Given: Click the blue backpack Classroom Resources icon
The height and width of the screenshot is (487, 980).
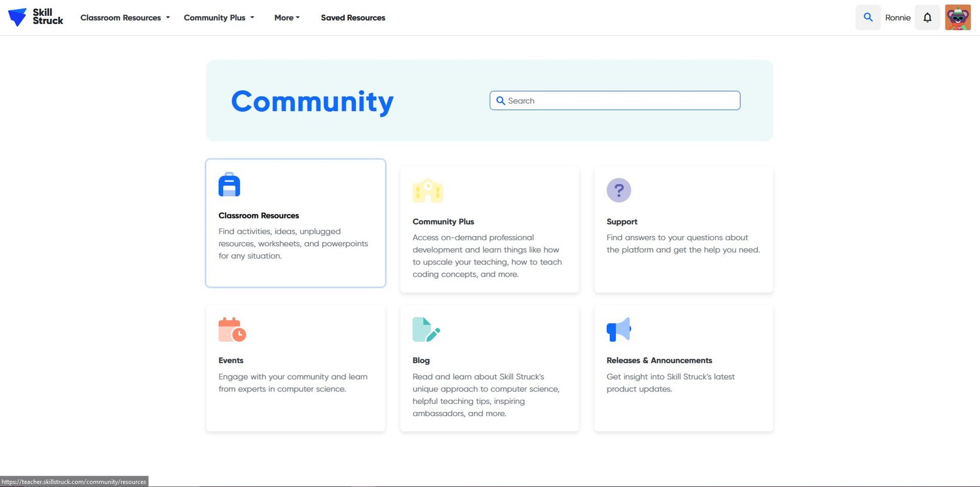Looking at the screenshot, I should click(229, 185).
